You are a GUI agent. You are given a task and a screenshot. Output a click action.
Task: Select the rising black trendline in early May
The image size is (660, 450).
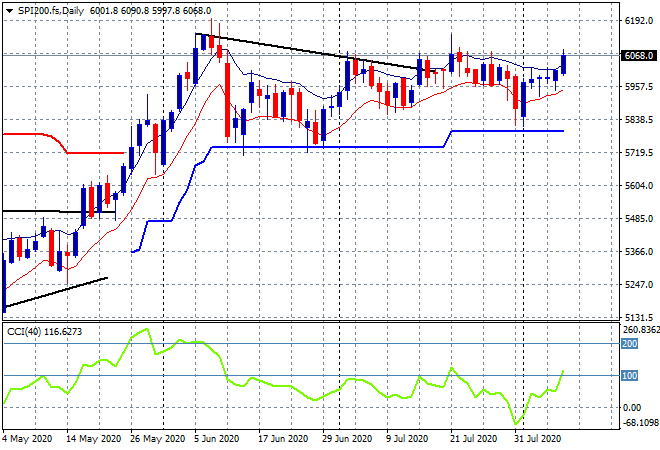(56, 292)
